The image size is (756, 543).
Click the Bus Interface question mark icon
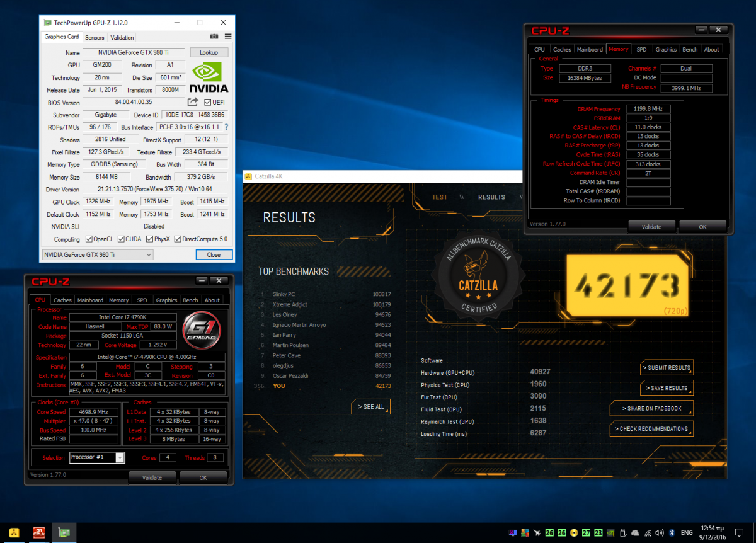pyautogui.click(x=226, y=127)
